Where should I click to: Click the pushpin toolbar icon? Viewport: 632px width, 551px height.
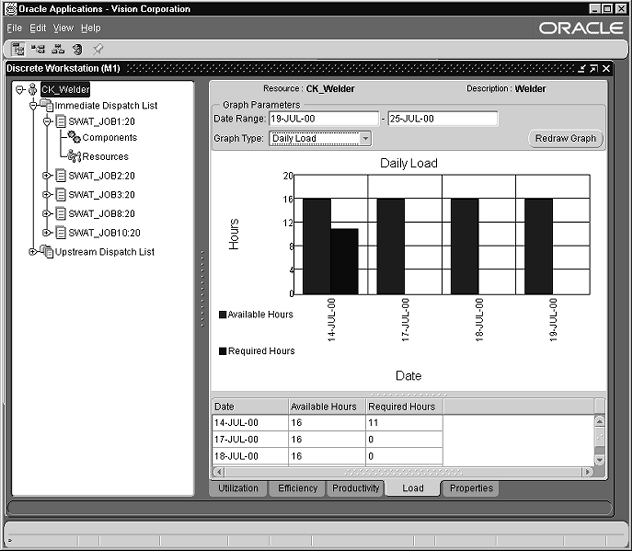point(98,49)
